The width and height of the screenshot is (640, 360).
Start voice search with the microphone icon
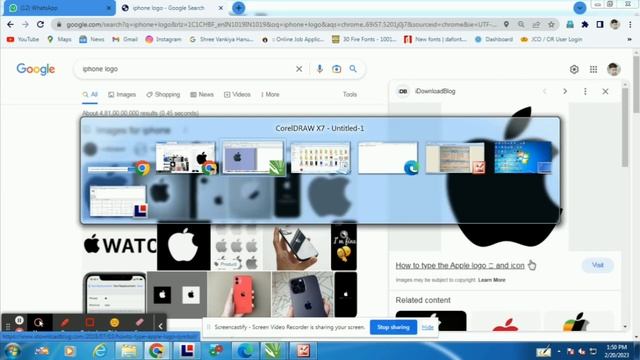[x=320, y=69]
